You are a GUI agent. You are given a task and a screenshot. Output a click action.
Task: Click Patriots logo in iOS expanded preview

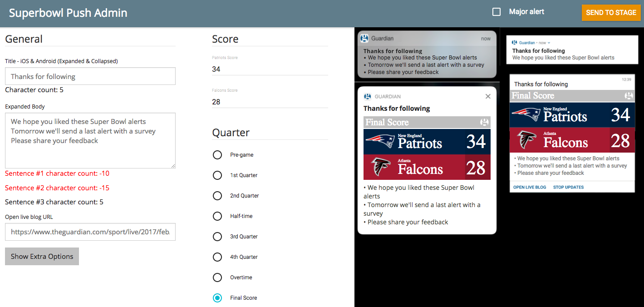380,142
